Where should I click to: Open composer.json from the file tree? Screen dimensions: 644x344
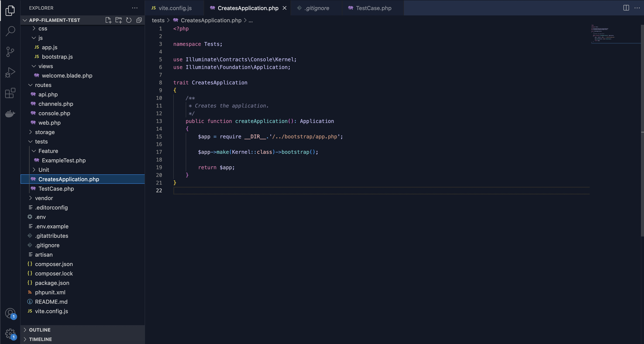(54, 264)
